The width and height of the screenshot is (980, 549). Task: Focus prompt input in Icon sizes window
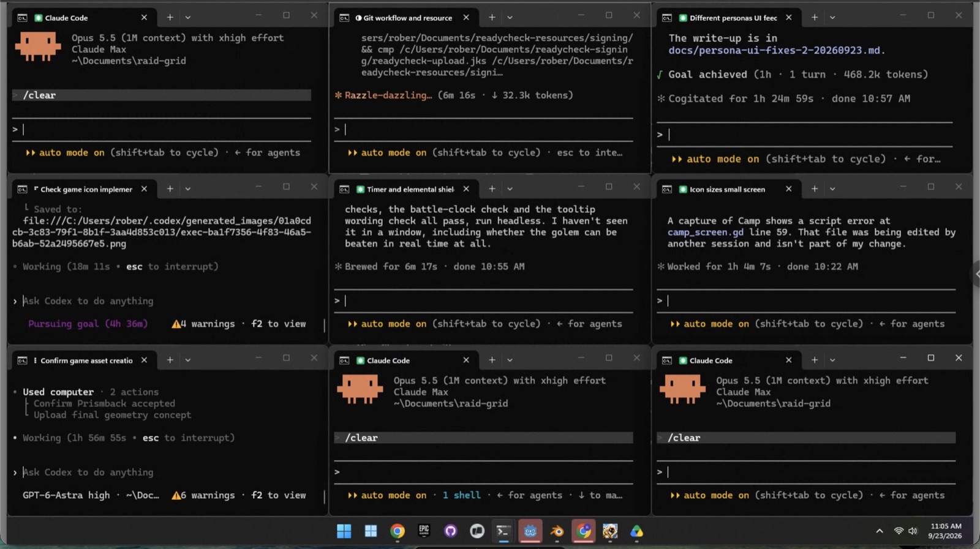coord(805,301)
